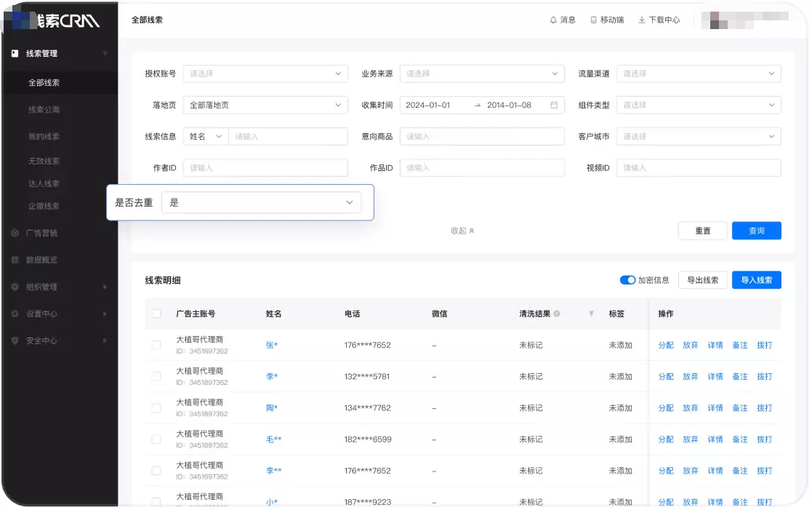Click the 线索信息 text input field
Screen dimensions: 812x510
click(288, 136)
